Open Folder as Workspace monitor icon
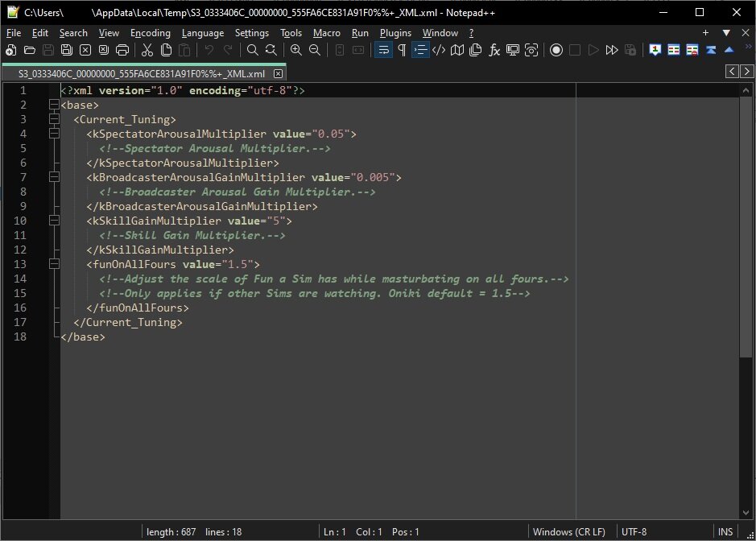Image resolution: width=756 pixels, height=541 pixels. tap(513, 50)
